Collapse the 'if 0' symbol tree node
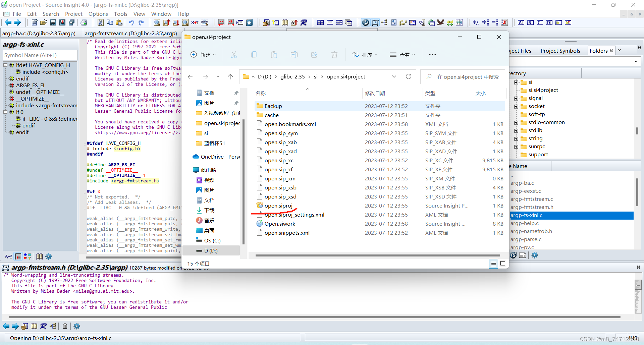The height and width of the screenshot is (345, 644). (5, 112)
